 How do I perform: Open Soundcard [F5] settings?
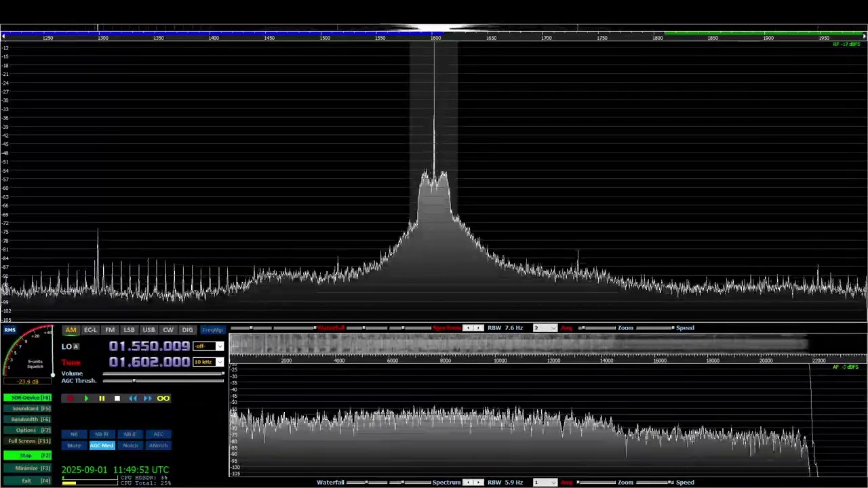click(27, 409)
